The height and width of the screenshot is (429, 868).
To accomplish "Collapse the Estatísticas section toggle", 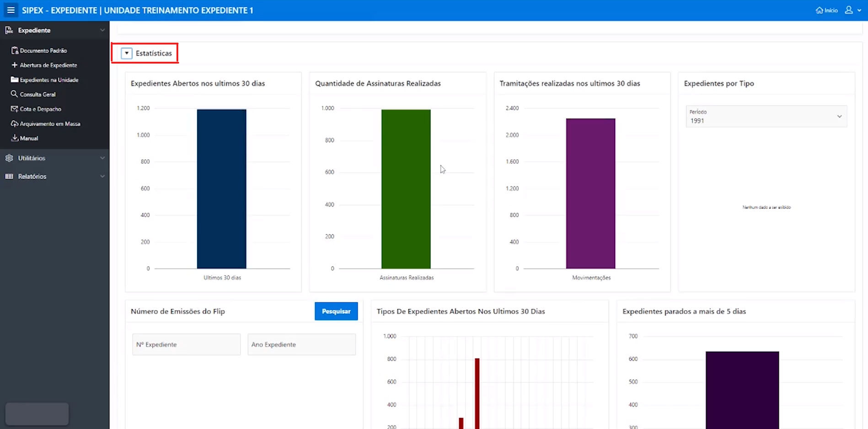I will coord(127,53).
